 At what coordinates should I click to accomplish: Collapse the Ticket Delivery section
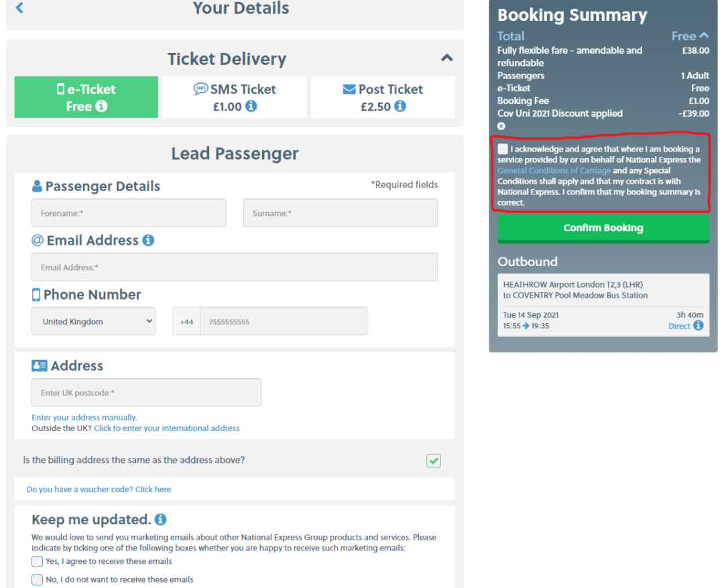[x=447, y=58]
